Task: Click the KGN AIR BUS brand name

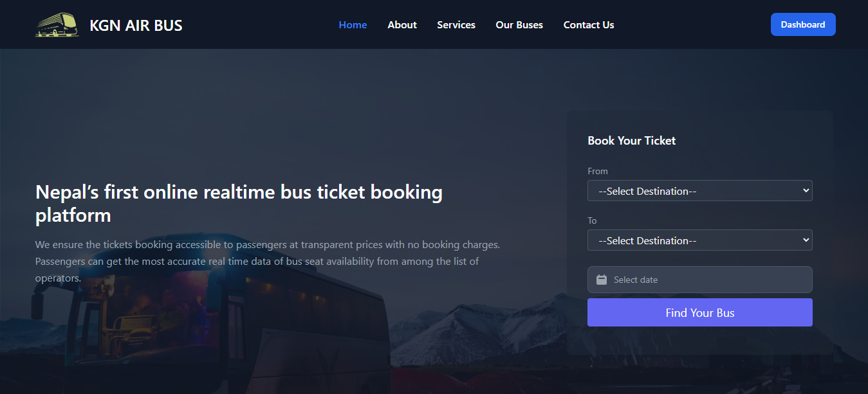Action: [x=136, y=26]
